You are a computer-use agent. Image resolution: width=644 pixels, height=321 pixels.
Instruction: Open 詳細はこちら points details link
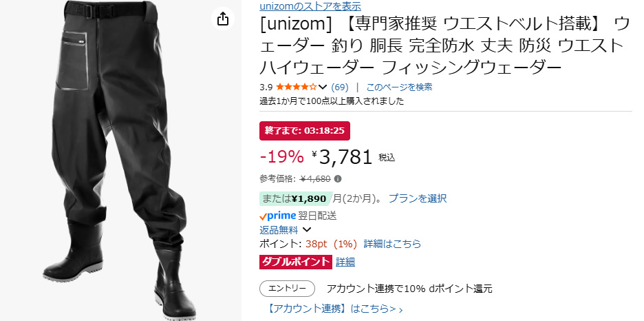pyautogui.click(x=392, y=244)
